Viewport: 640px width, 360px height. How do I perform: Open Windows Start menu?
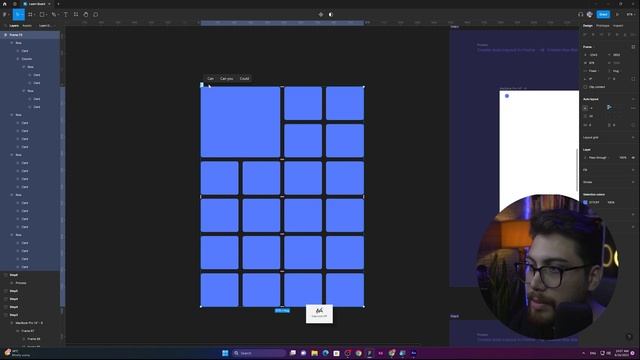click(x=225, y=353)
